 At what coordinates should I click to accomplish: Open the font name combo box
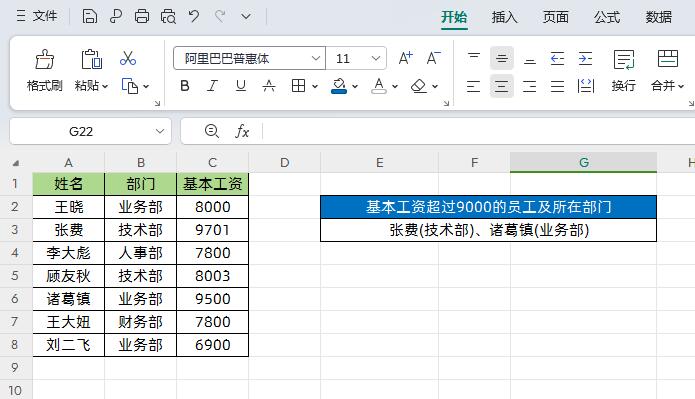coord(249,58)
